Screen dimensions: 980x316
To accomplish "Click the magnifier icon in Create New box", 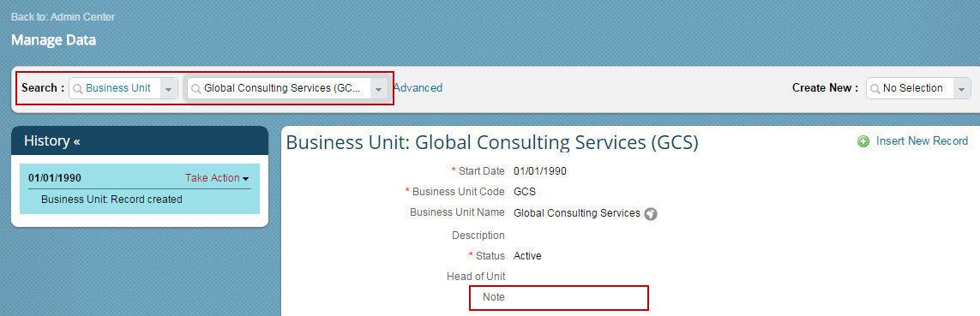I will pyautogui.click(x=875, y=89).
